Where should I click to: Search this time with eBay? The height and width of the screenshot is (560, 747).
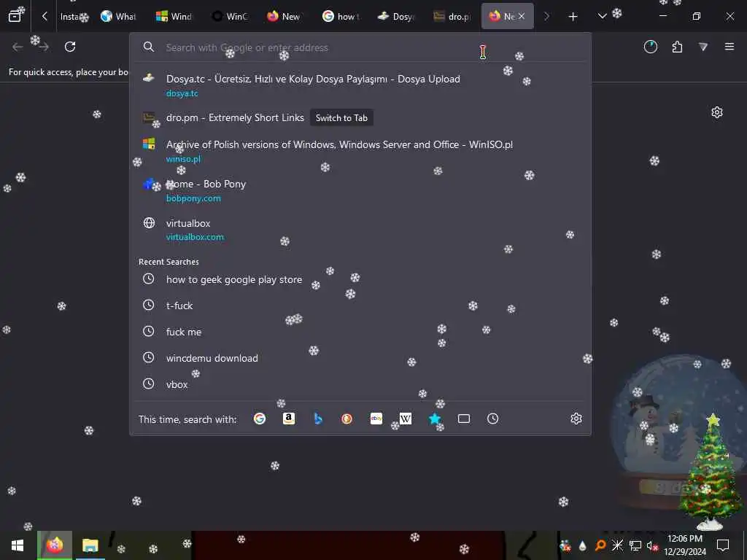click(x=376, y=419)
